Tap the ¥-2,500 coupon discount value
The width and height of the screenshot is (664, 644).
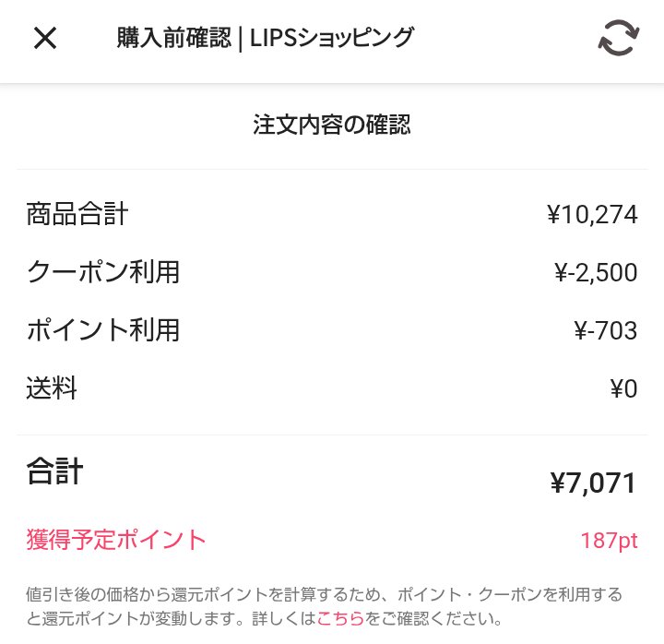click(595, 272)
